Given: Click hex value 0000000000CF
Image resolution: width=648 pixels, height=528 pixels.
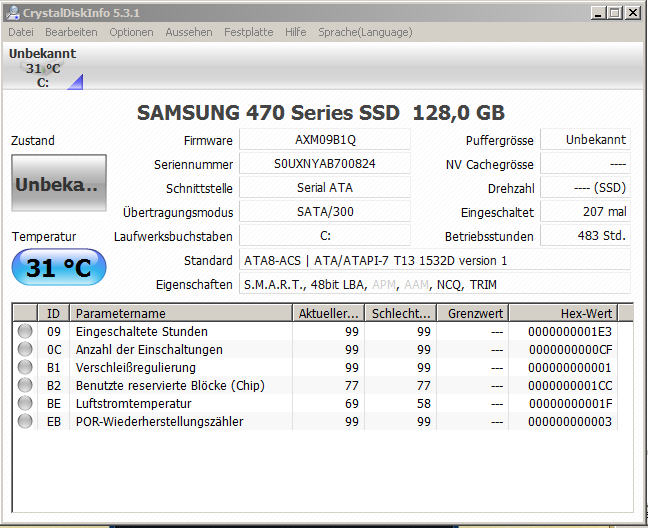Looking at the screenshot, I should 570,350.
